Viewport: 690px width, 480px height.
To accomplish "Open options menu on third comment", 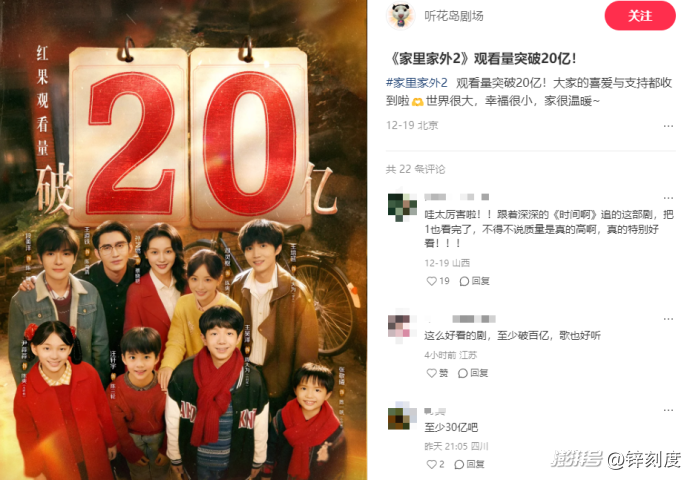I will (668, 410).
